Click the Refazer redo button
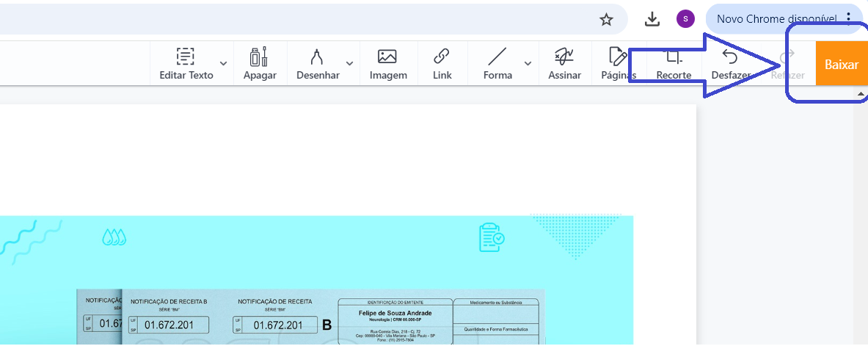This screenshot has width=868, height=346. coord(788,64)
